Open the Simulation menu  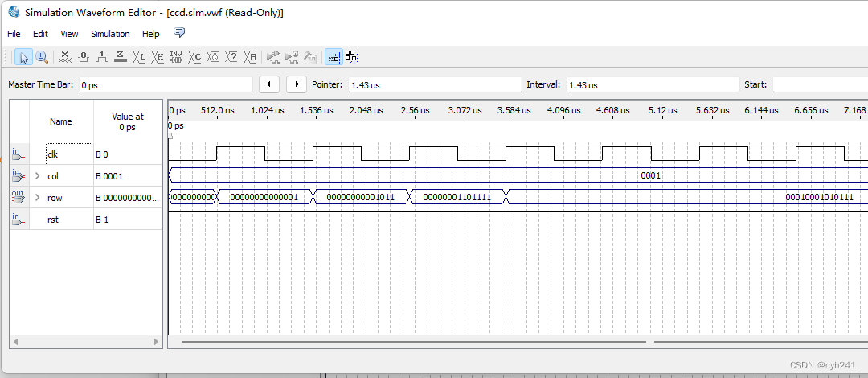tap(110, 34)
